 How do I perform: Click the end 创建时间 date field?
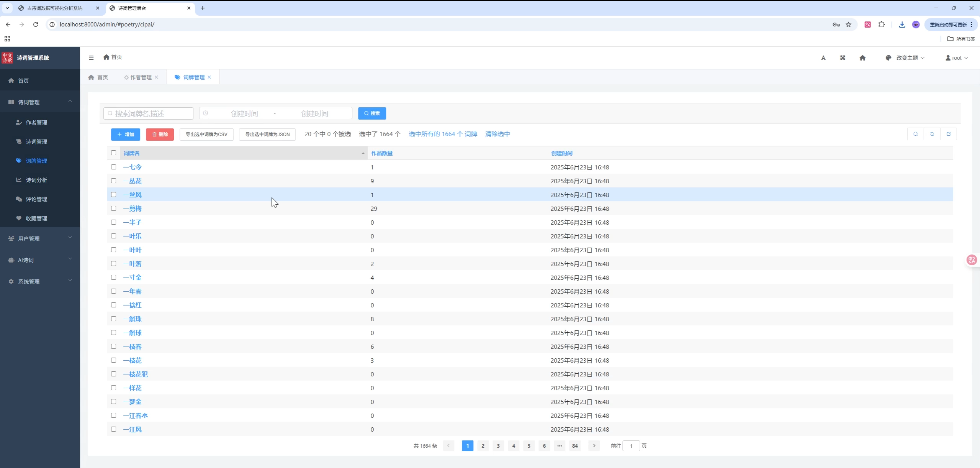[x=314, y=113]
